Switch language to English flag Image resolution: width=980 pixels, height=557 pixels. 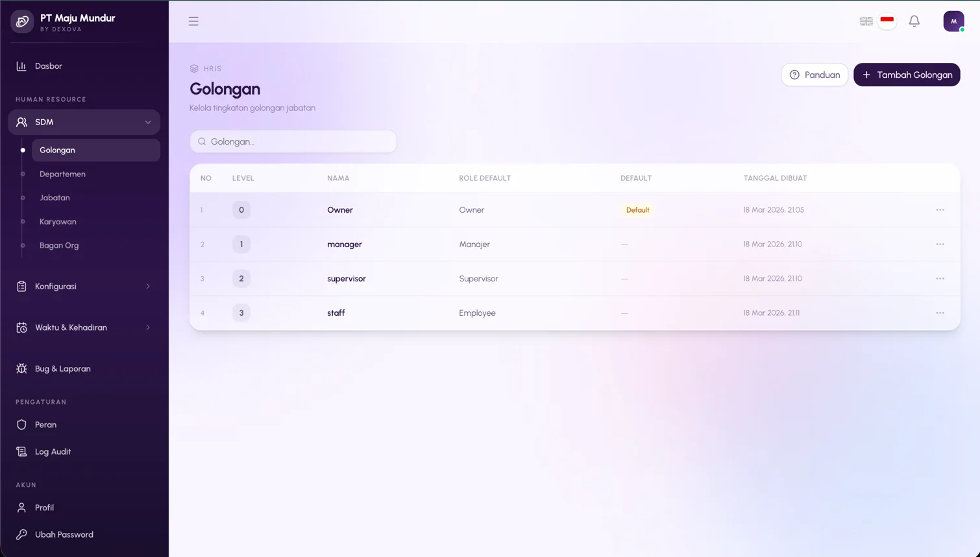point(866,21)
